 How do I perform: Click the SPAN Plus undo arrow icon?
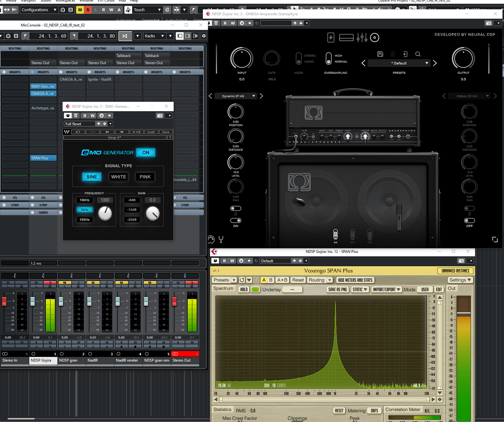pos(242,280)
